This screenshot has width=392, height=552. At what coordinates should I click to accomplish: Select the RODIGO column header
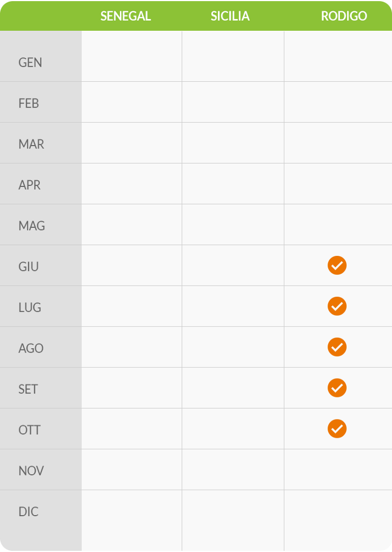pyautogui.click(x=344, y=16)
